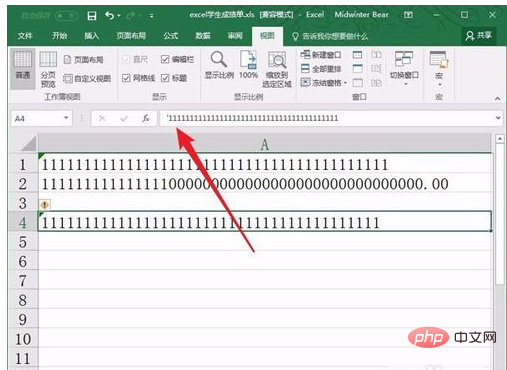Image resolution: width=507 pixels, height=370 pixels.
Task: Click the Tell Me search box
Action: (330, 36)
